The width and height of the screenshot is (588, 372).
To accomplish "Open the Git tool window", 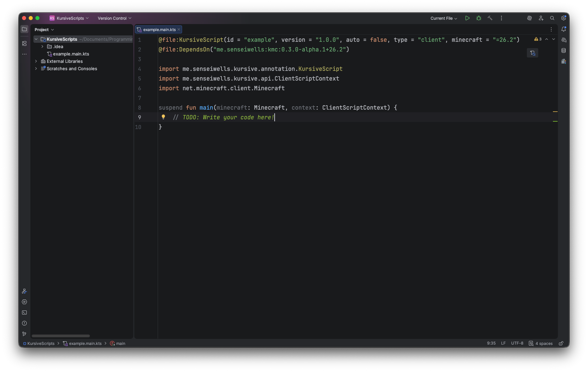I will point(24,334).
